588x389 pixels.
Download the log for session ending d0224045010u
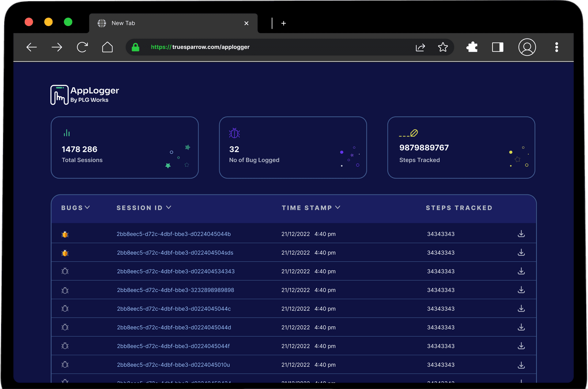tap(521, 365)
